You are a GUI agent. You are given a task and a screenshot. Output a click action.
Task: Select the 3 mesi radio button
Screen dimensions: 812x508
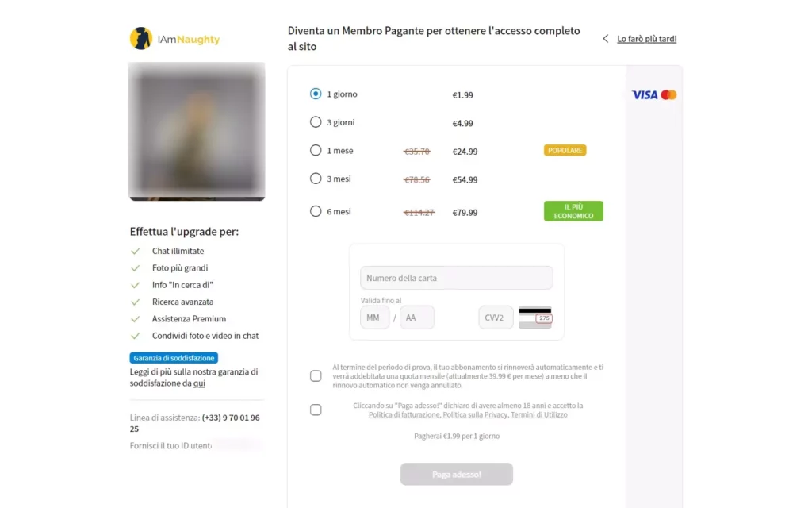coord(316,179)
